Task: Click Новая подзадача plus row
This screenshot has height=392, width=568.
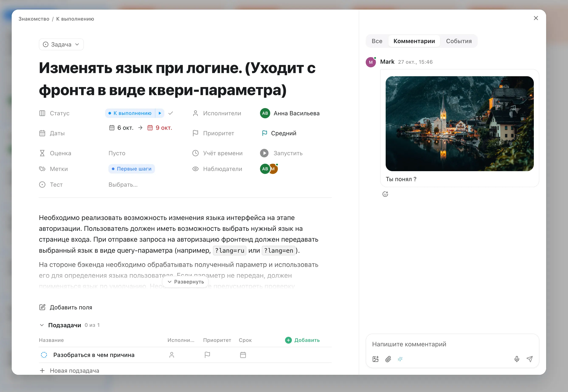Action: click(x=69, y=371)
